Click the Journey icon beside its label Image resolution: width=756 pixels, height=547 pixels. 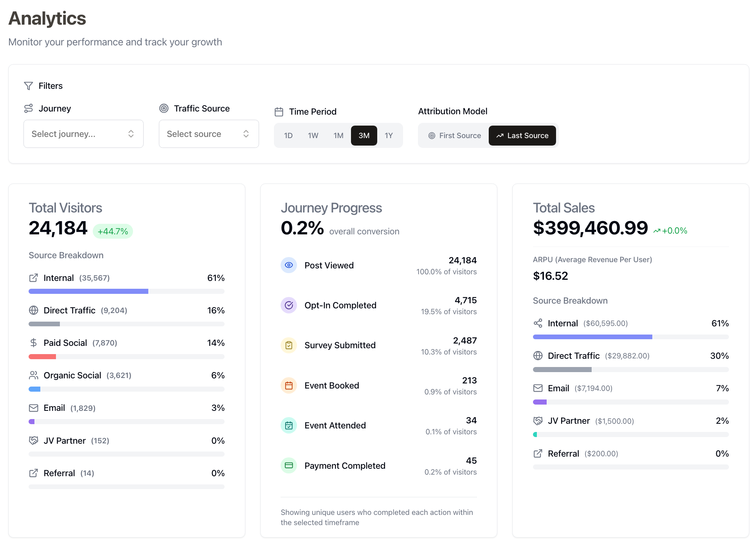coord(29,108)
